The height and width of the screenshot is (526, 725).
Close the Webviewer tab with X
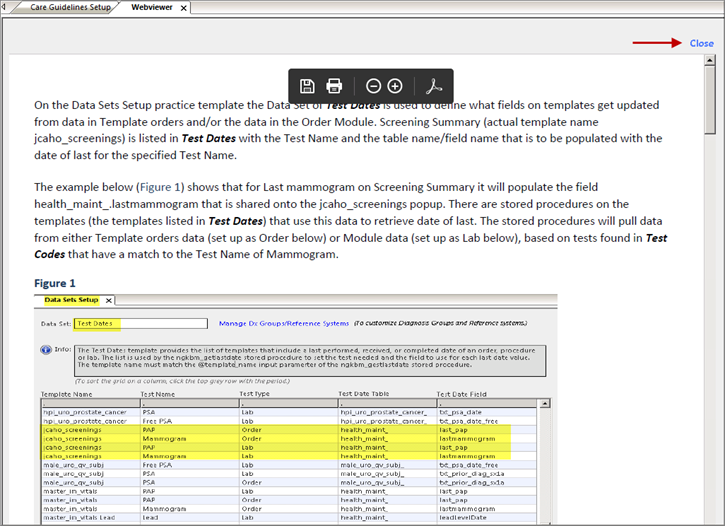pos(184,8)
